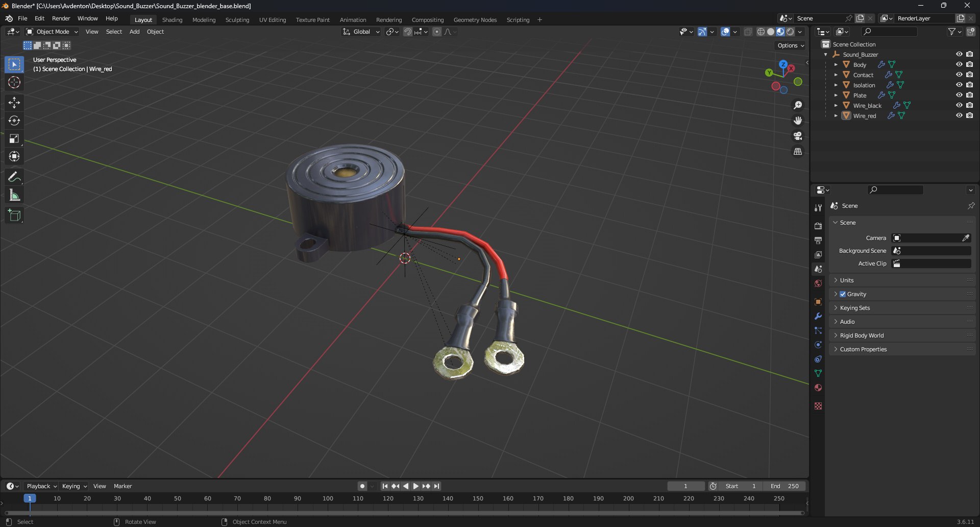Disable rendering for the Plate object
980x527 pixels.
[969, 95]
